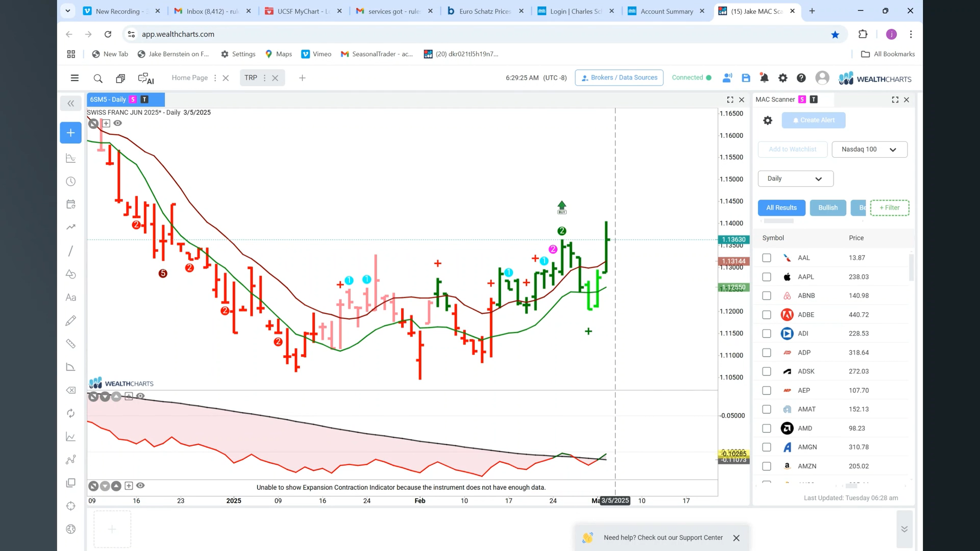The height and width of the screenshot is (551, 980).
Task: Check the AMZN symbol checkbox
Action: (x=767, y=466)
